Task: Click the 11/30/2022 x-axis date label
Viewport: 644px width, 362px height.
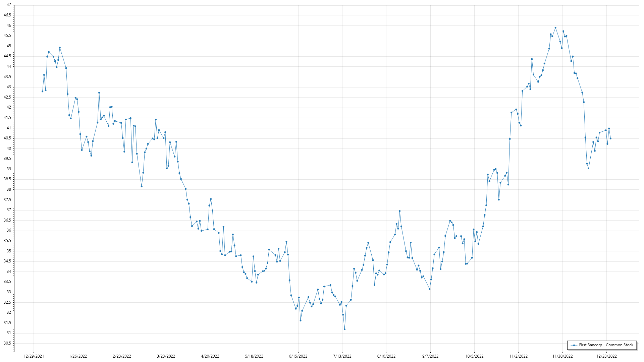Action: (562, 356)
